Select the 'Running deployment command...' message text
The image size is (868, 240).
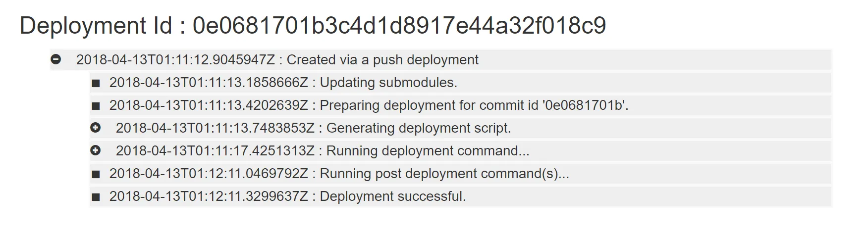[x=428, y=151]
